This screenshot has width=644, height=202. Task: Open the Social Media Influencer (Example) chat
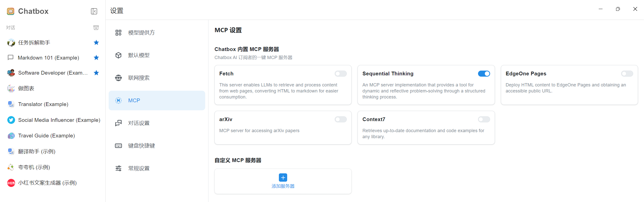click(53, 120)
